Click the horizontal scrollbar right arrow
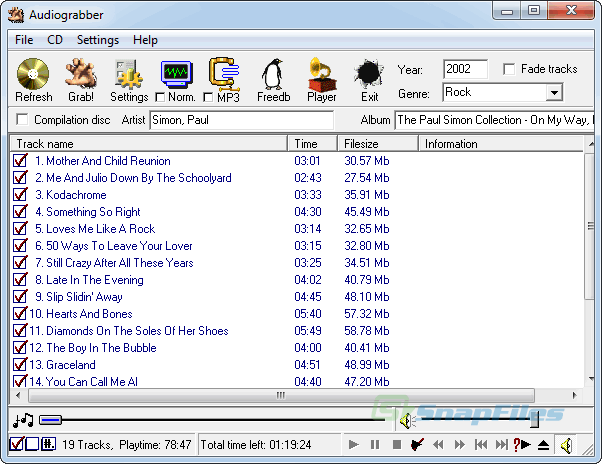Viewport: 602px width, 464px height. coord(574,395)
